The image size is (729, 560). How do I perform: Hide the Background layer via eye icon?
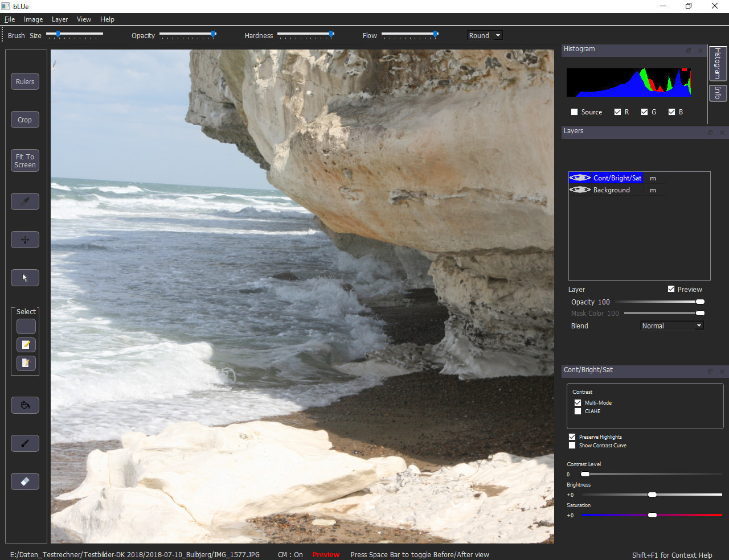pyautogui.click(x=580, y=190)
